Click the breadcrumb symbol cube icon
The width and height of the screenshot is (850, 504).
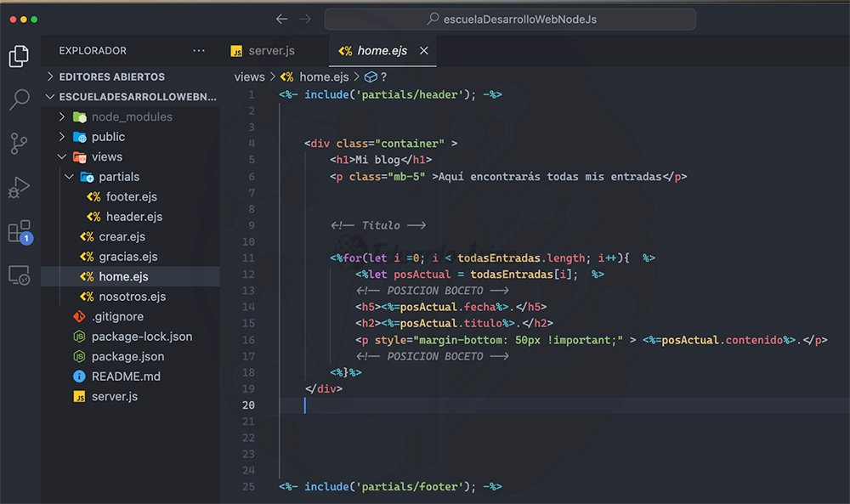click(371, 77)
